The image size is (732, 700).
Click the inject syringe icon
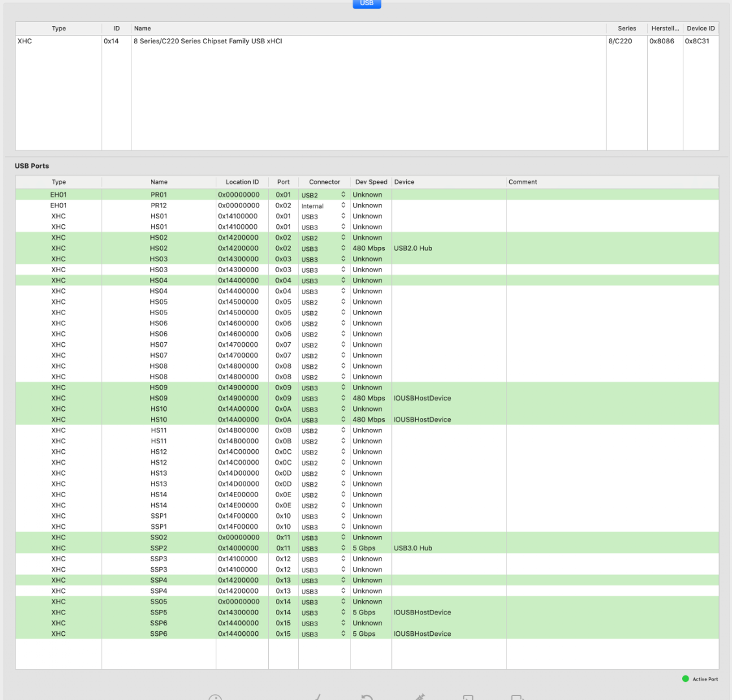[x=418, y=697]
